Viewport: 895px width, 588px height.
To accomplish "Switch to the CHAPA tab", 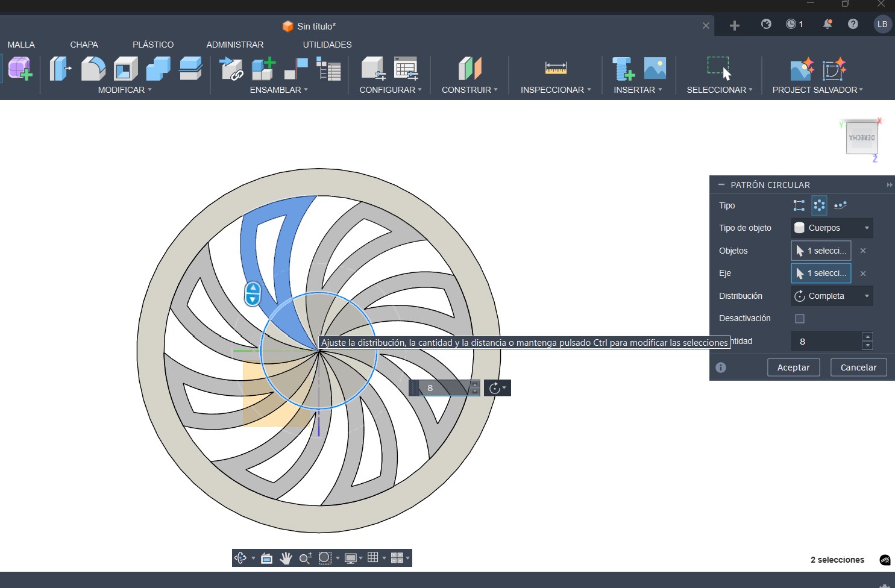I will tap(84, 44).
